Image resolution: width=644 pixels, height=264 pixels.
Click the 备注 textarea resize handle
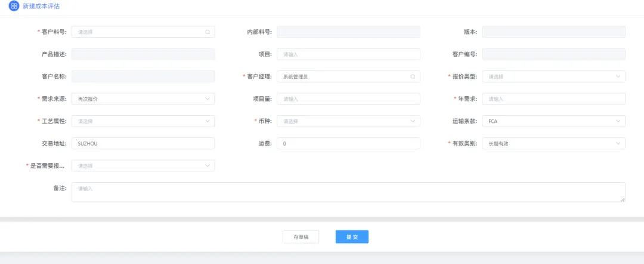[623, 199]
